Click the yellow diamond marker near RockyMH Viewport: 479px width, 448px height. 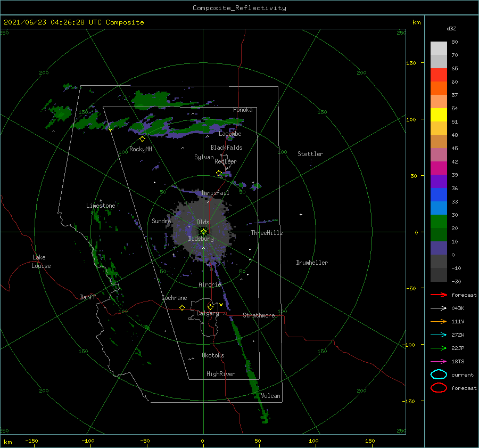(142, 139)
